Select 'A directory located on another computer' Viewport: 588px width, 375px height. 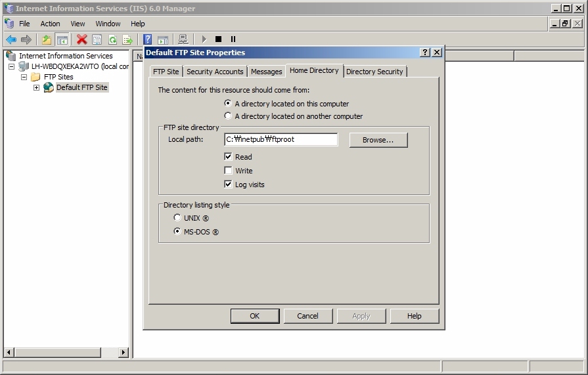pos(227,116)
